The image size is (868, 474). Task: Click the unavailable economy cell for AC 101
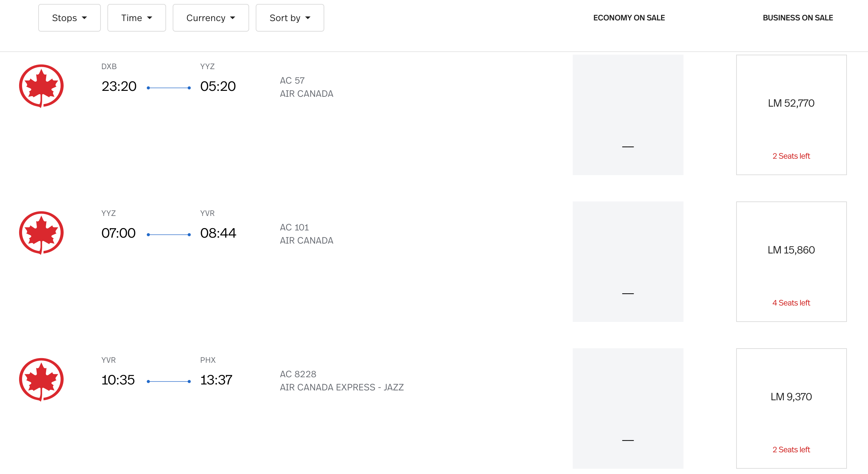pyautogui.click(x=628, y=262)
